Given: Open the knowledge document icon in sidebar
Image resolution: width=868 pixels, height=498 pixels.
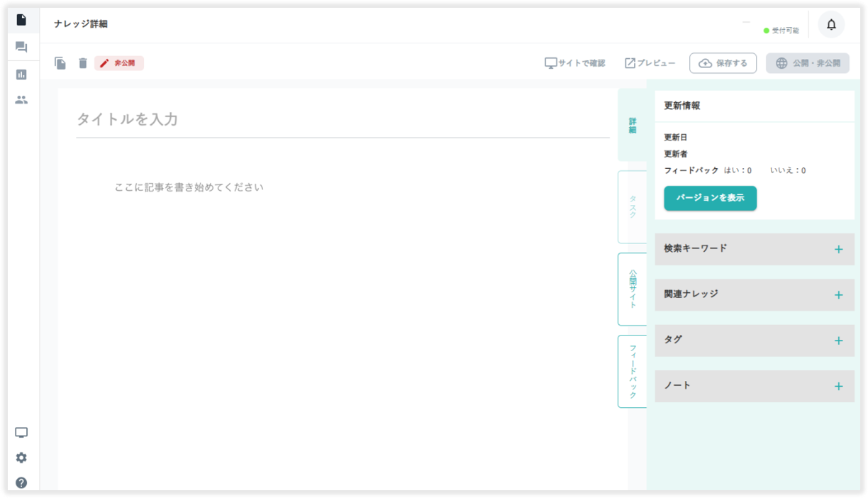Looking at the screenshot, I should pyautogui.click(x=21, y=20).
